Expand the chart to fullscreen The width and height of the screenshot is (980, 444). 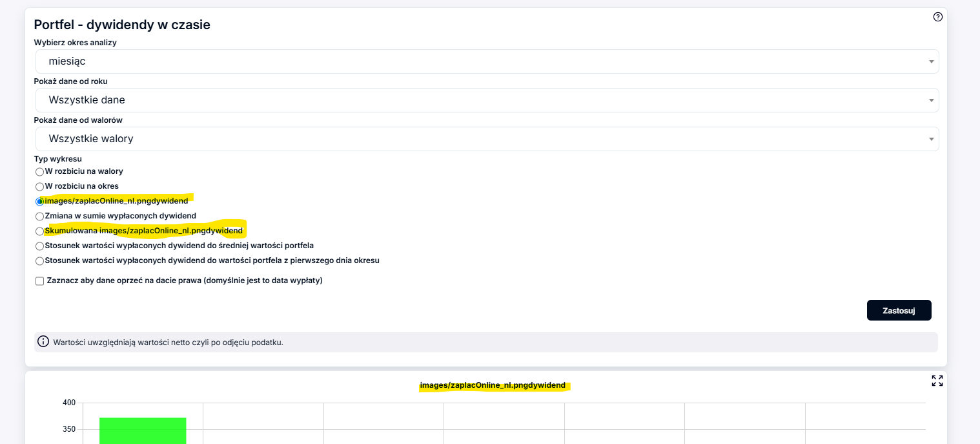pos(937,381)
